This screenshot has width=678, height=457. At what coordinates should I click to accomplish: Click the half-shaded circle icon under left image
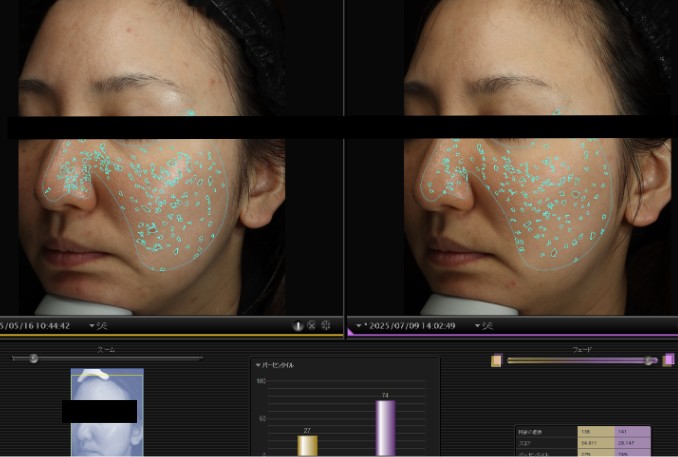(x=298, y=325)
